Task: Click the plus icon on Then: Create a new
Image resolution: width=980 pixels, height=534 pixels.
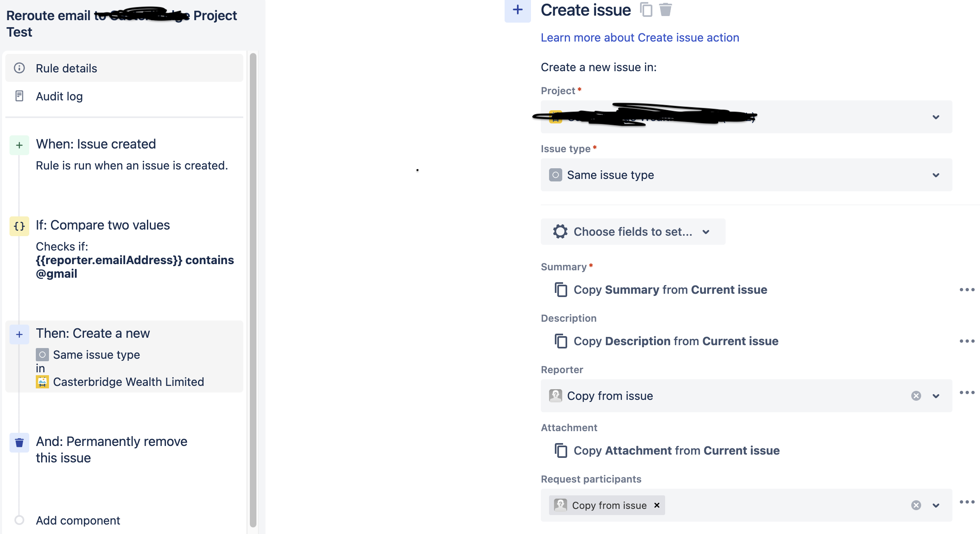Action: tap(19, 334)
